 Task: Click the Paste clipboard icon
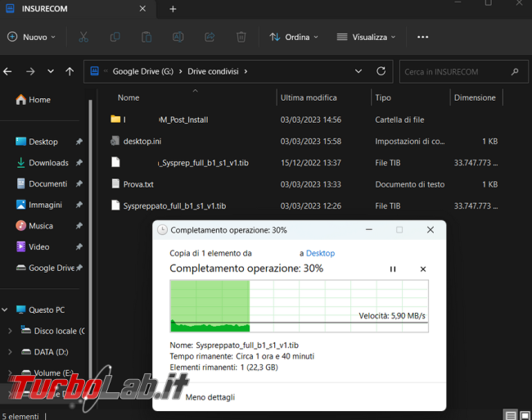click(147, 37)
